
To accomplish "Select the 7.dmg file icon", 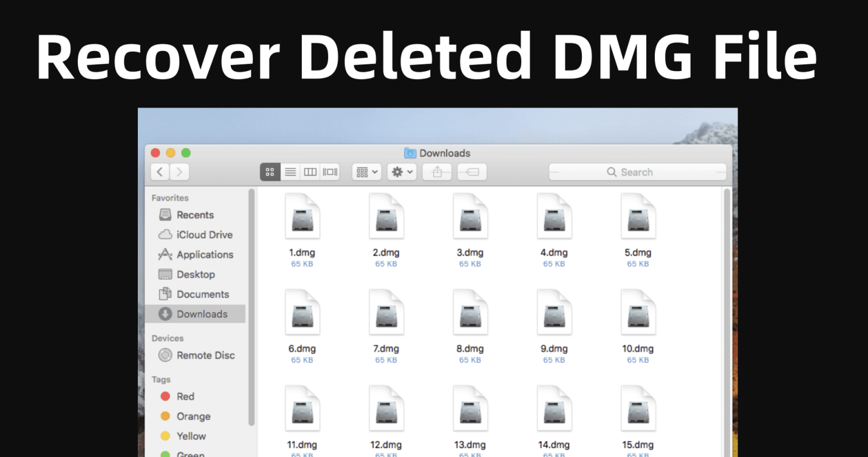I will tap(386, 312).
